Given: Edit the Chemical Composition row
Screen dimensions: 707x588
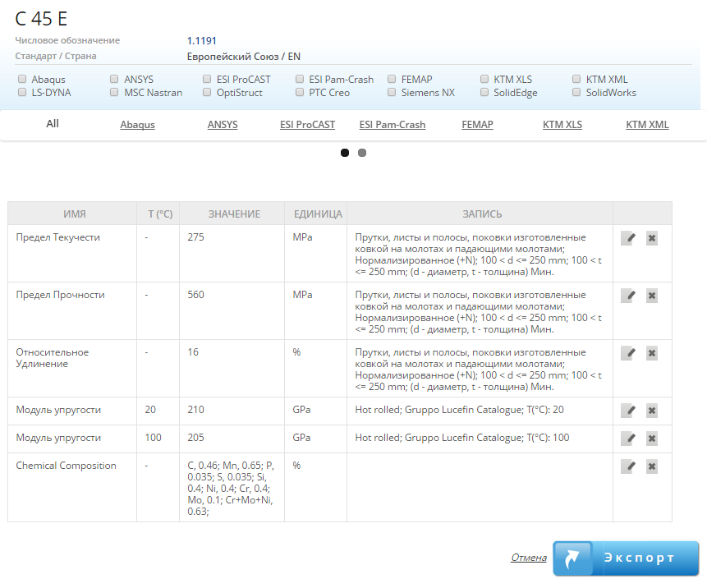Looking at the screenshot, I should coord(628,466).
